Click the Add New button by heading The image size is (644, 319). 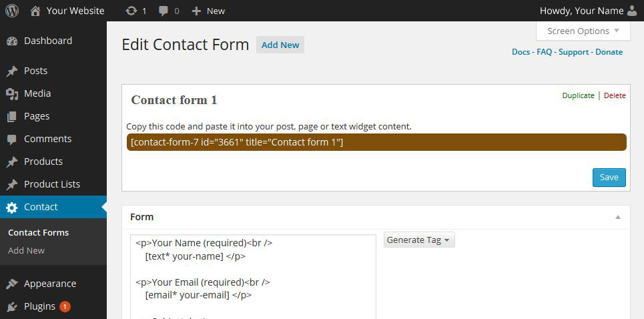[x=280, y=45]
